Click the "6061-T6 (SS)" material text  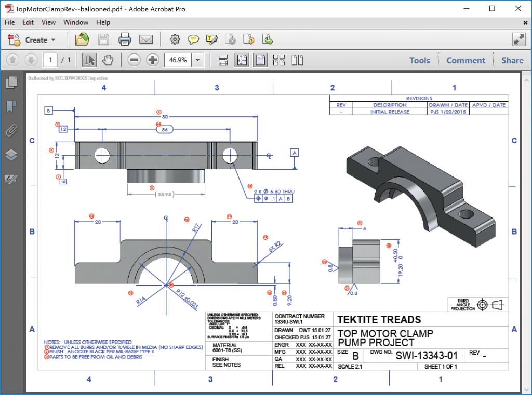tap(227, 350)
